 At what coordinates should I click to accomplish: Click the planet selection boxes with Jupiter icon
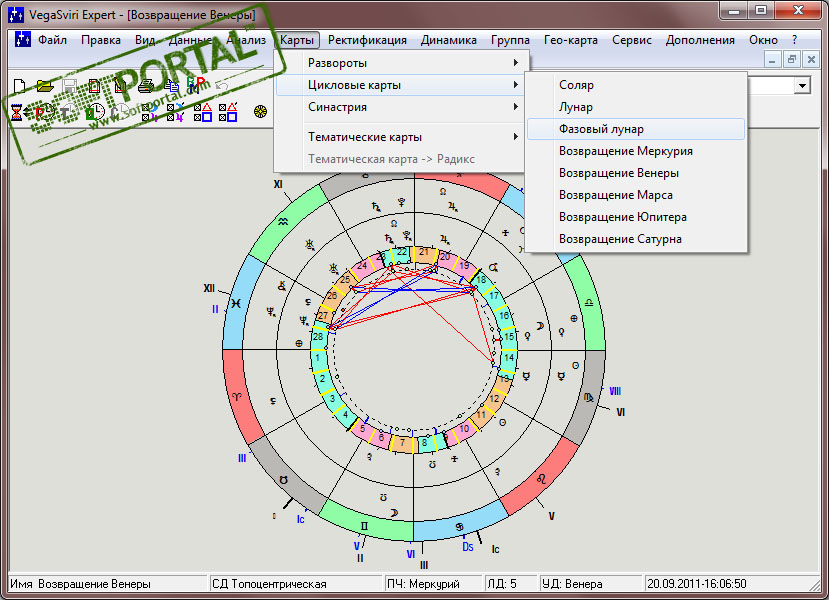click(150, 112)
